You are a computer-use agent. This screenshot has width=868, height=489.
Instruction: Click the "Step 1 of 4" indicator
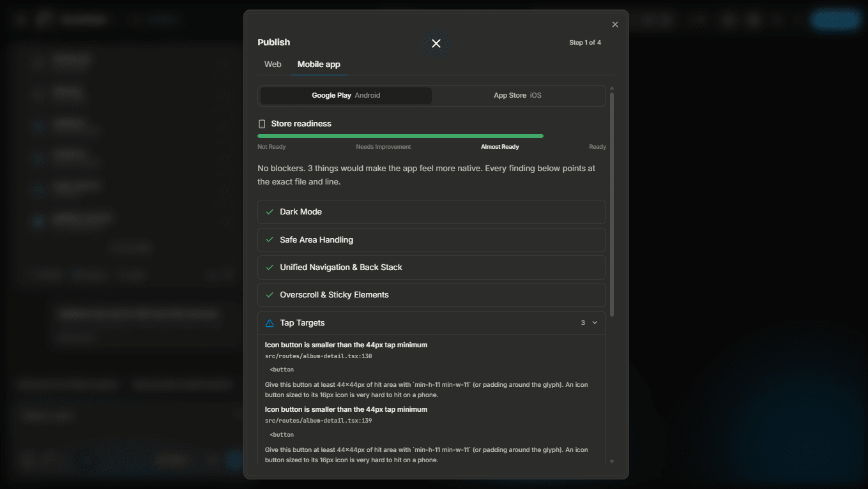click(x=585, y=43)
